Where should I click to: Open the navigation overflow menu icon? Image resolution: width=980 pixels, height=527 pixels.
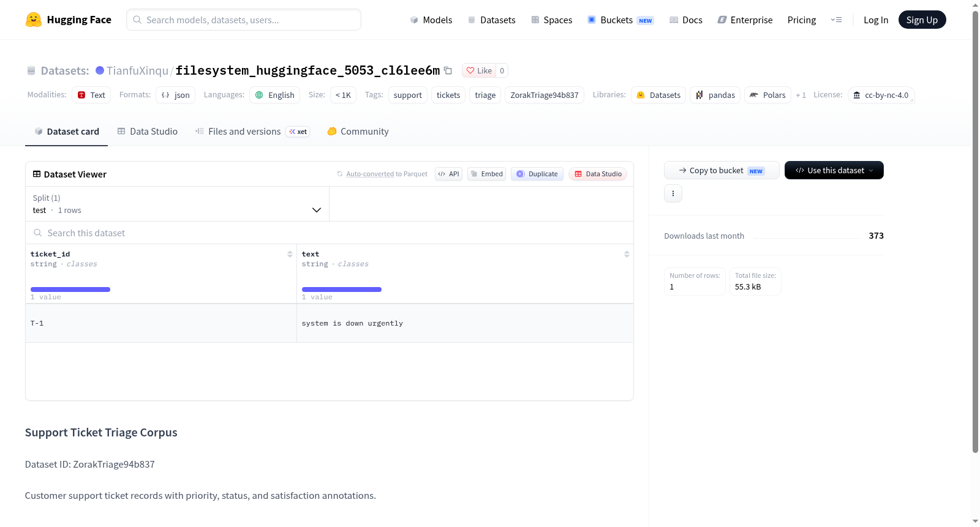(x=836, y=20)
